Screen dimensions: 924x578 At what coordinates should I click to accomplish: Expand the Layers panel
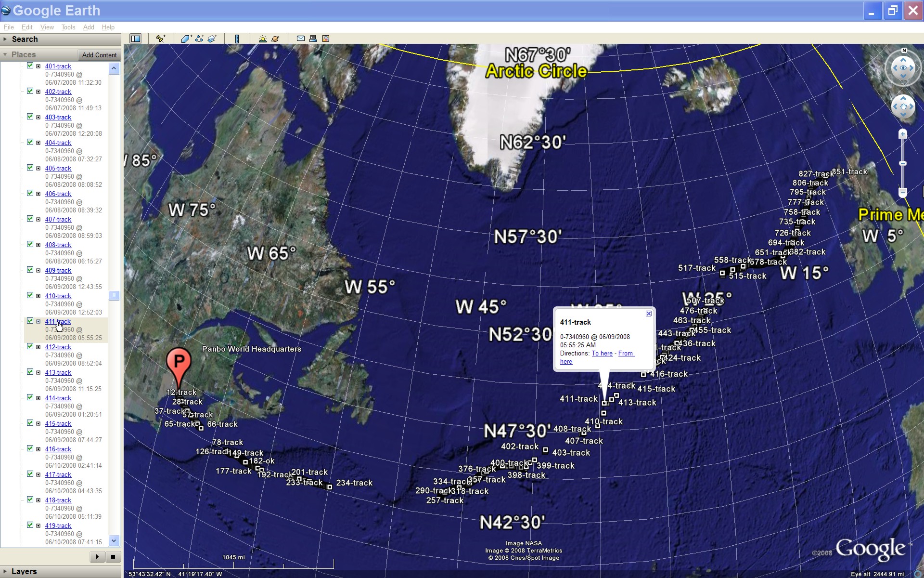[5, 571]
